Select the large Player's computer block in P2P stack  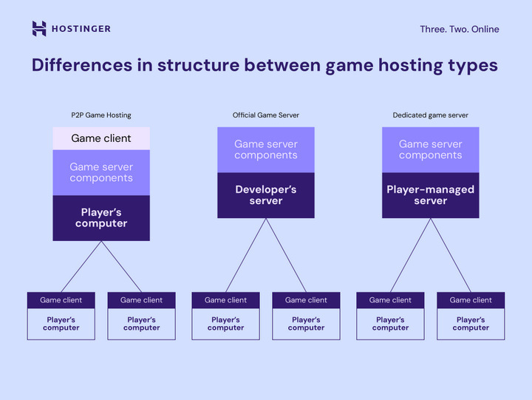[101, 218]
